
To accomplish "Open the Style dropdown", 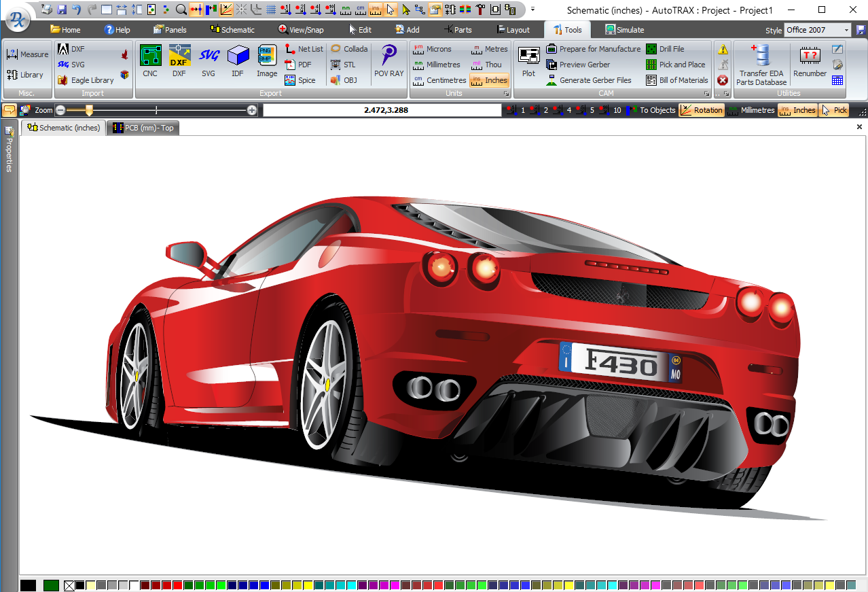I will 846,30.
